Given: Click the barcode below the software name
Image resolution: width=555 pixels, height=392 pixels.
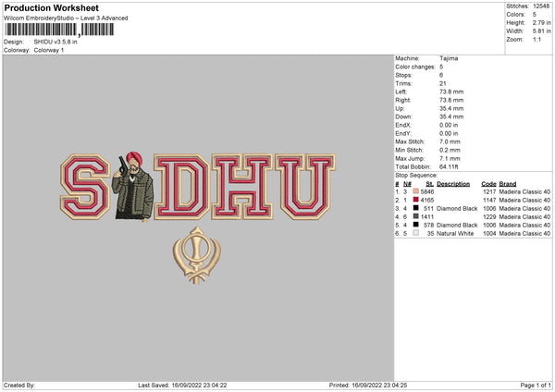Looking at the screenshot, I should pos(59,30).
